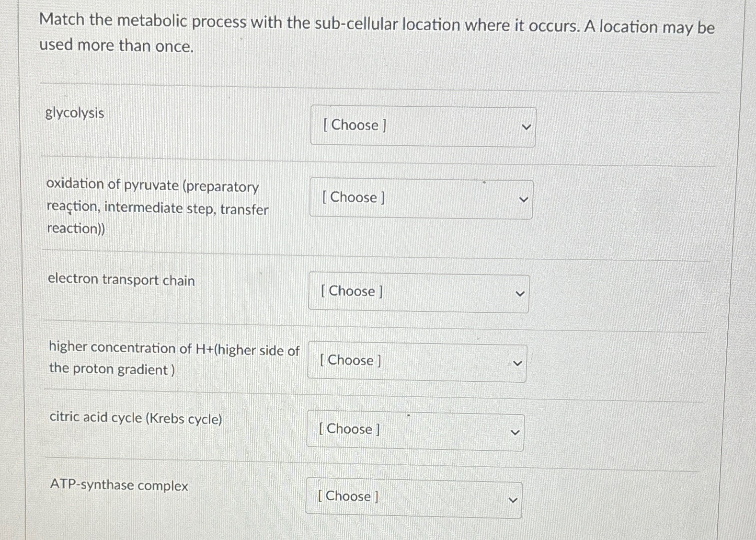Click the glycolysis row label
The height and width of the screenshot is (540, 756).
click(x=75, y=114)
